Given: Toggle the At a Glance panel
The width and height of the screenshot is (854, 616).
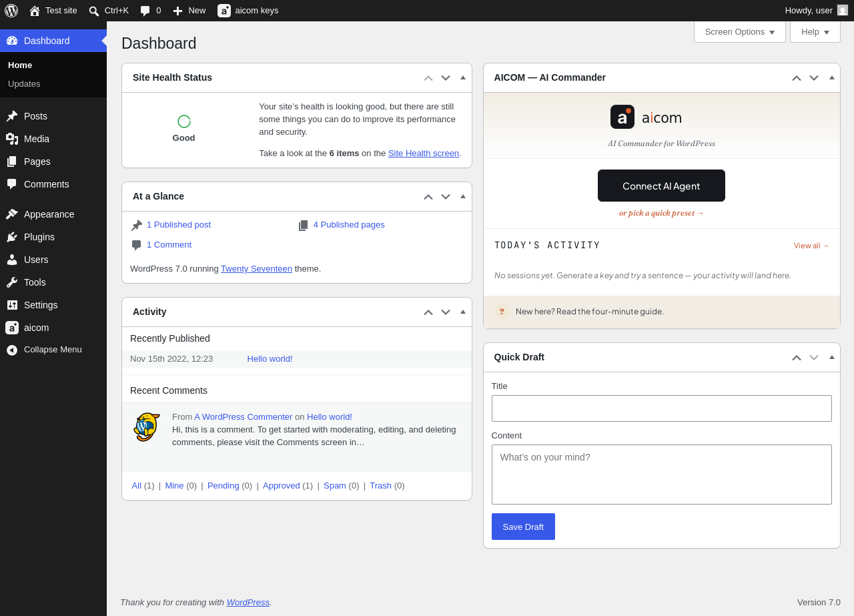Looking at the screenshot, I should [463, 196].
